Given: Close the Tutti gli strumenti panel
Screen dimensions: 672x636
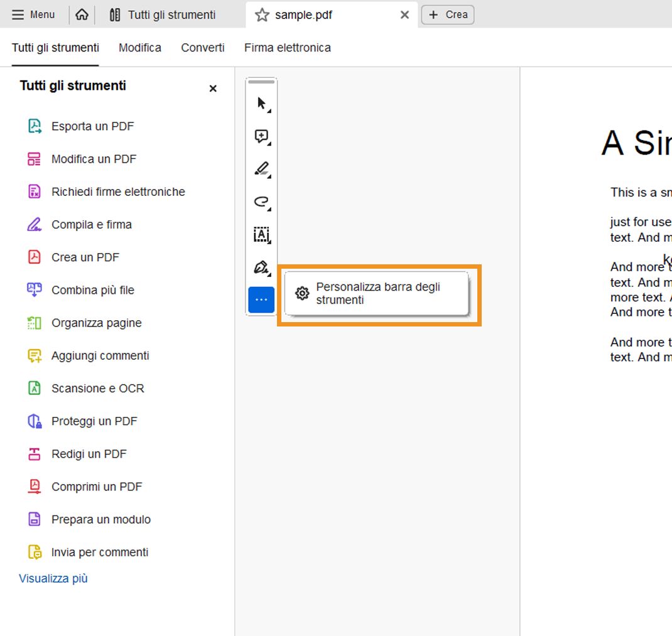Looking at the screenshot, I should (x=213, y=89).
